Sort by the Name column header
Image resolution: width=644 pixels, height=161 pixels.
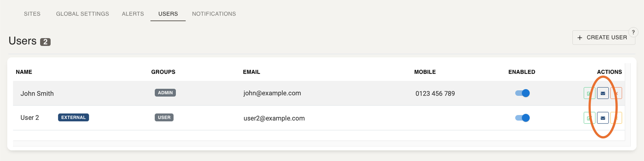click(24, 72)
